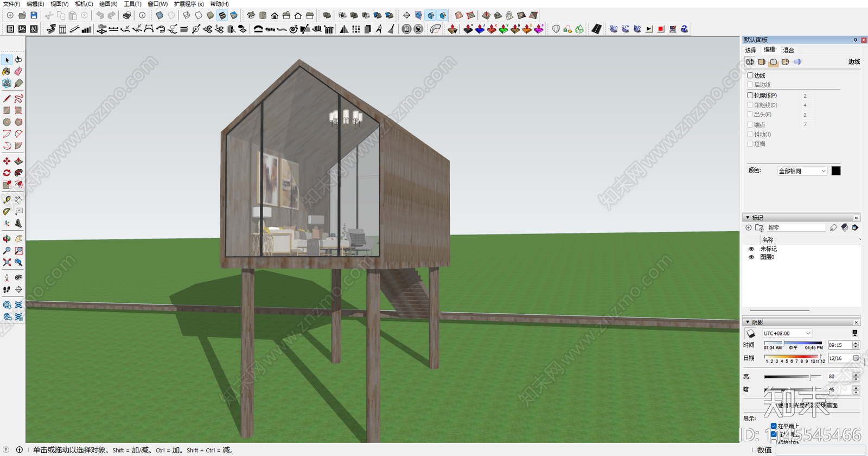This screenshot has width=868, height=456.
Task: Toggle shadows on/off icon in Shadows panel
Action: [751, 333]
